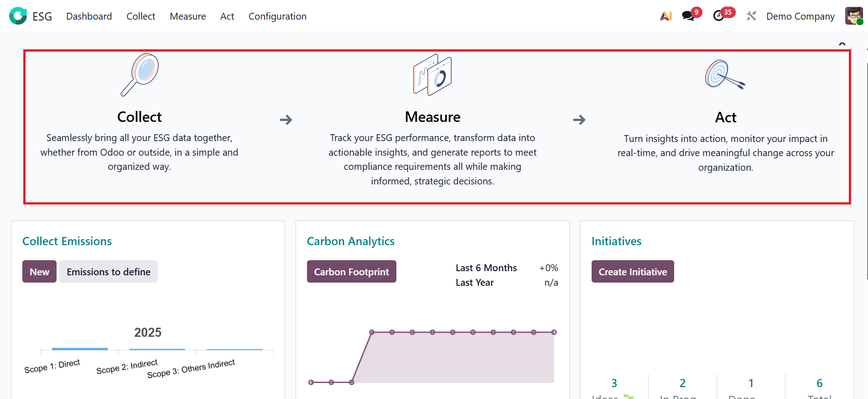Viewport: 868px width, 399px height.
Task: Click the wrench debug tools icon
Action: point(751,16)
